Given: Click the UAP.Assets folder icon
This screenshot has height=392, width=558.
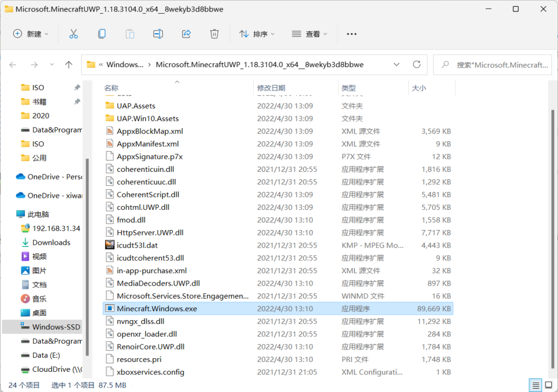Looking at the screenshot, I should tap(110, 106).
